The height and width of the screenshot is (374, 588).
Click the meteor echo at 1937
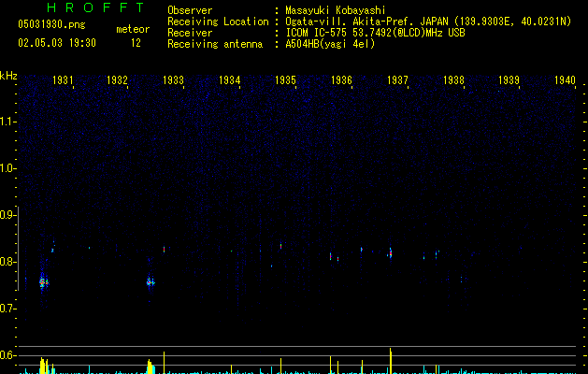(x=391, y=254)
